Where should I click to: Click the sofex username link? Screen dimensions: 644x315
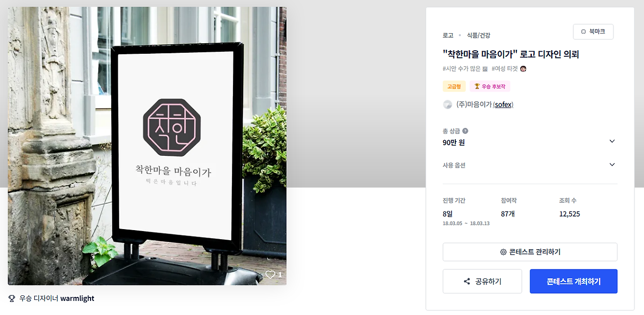503,104
